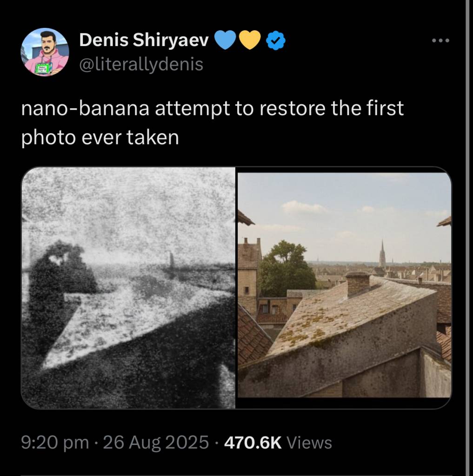473x476 pixels.
Task: Open the three-dot more options menu
Action: point(440,41)
